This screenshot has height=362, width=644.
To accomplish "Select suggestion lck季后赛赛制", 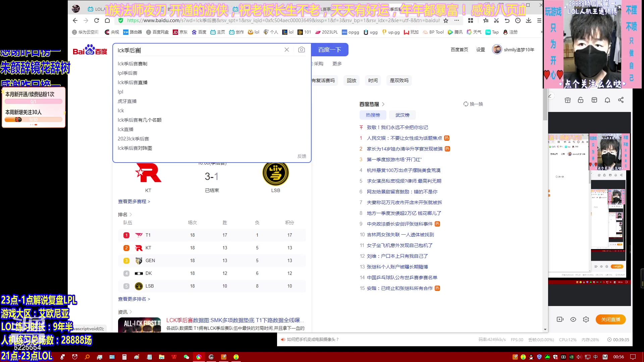I will click(132, 64).
